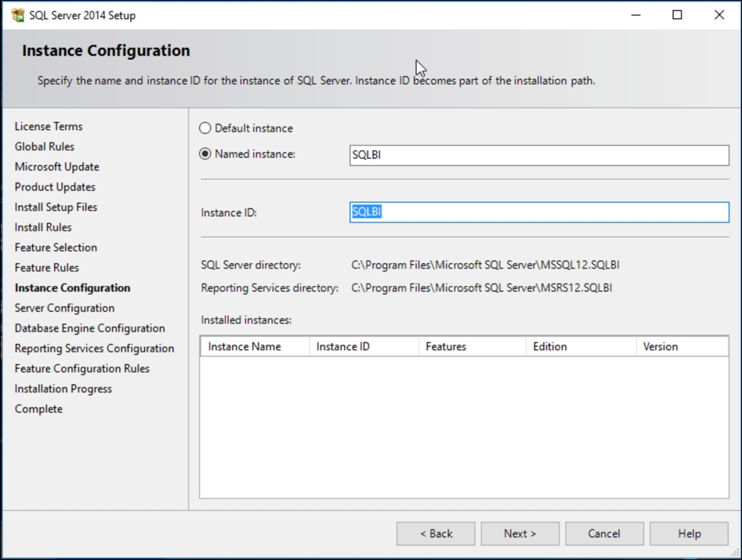This screenshot has height=560, width=742.
Task: Select the Default instance radio button
Action: [x=205, y=128]
